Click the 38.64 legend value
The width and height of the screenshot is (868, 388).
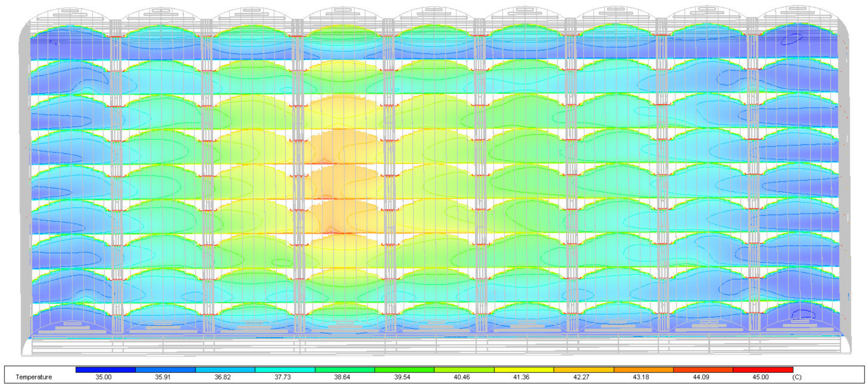342,377
